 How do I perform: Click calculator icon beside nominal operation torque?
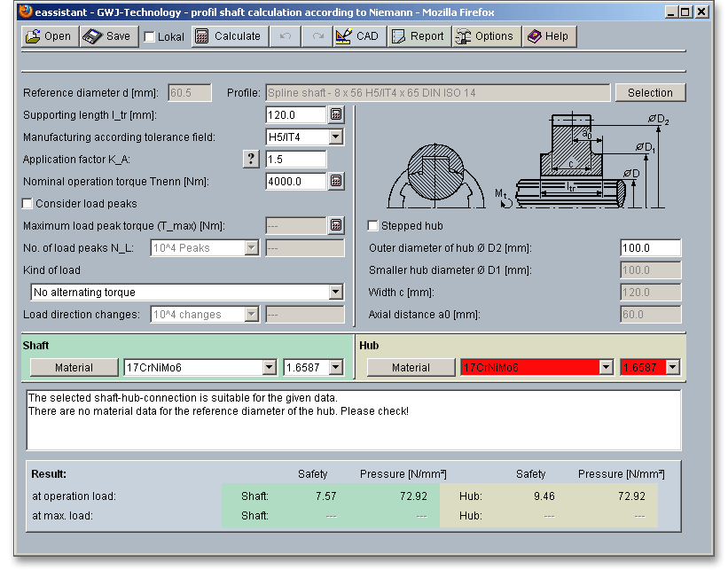(336, 181)
